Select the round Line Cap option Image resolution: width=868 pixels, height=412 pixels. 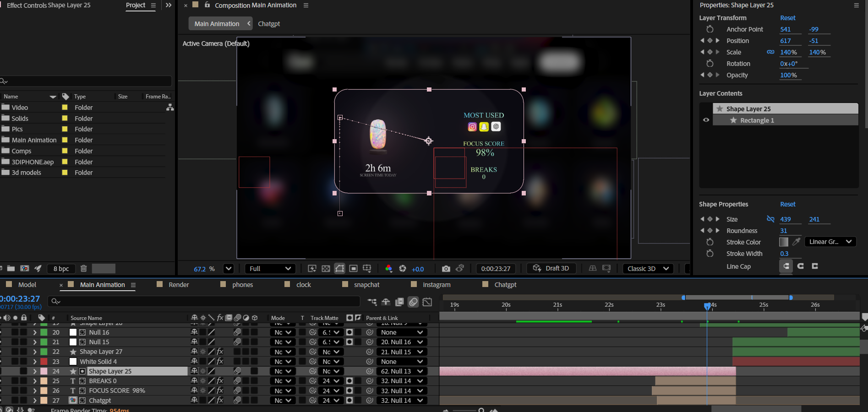point(800,266)
